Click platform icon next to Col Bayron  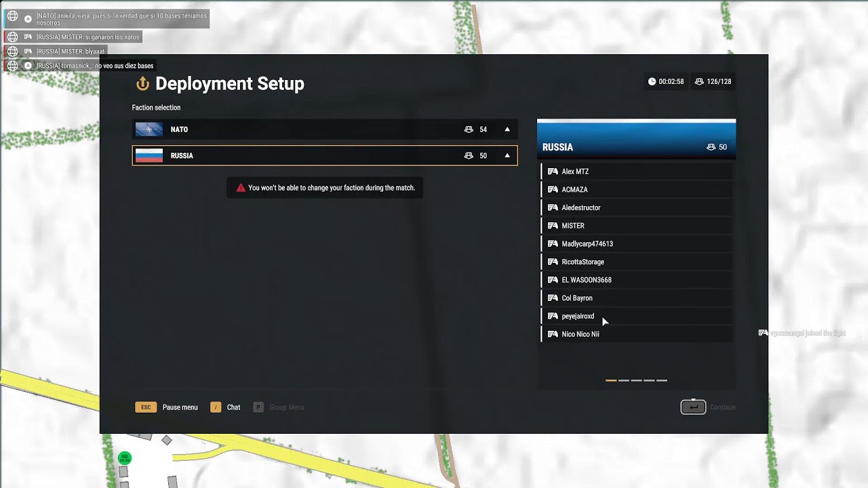tap(553, 298)
